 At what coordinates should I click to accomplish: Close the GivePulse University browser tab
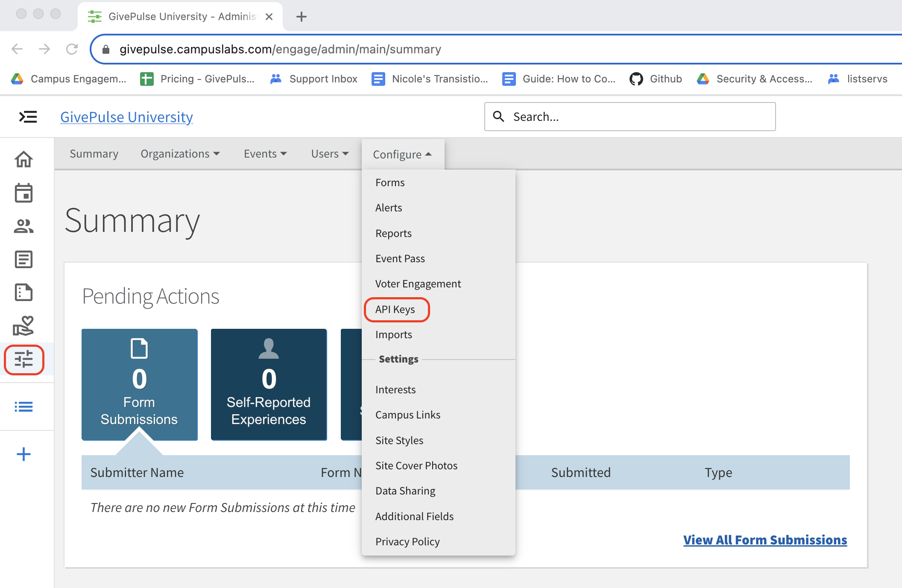point(269,17)
